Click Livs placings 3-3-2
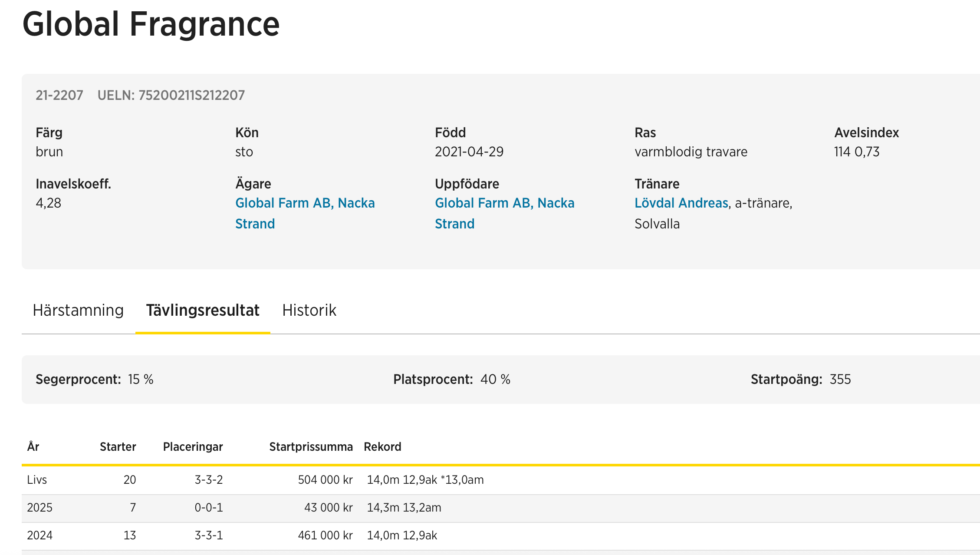Image resolution: width=980 pixels, height=555 pixels. pyautogui.click(x=208, y=480)
